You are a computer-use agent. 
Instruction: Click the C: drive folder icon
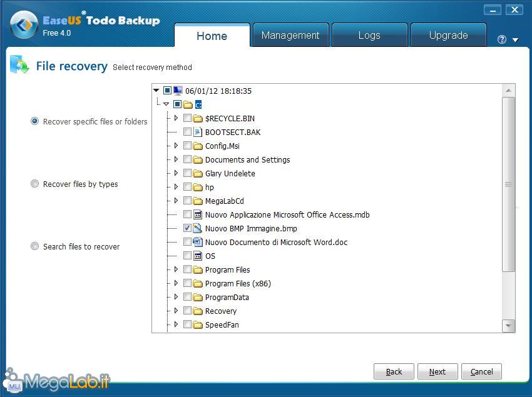[188, 104]
